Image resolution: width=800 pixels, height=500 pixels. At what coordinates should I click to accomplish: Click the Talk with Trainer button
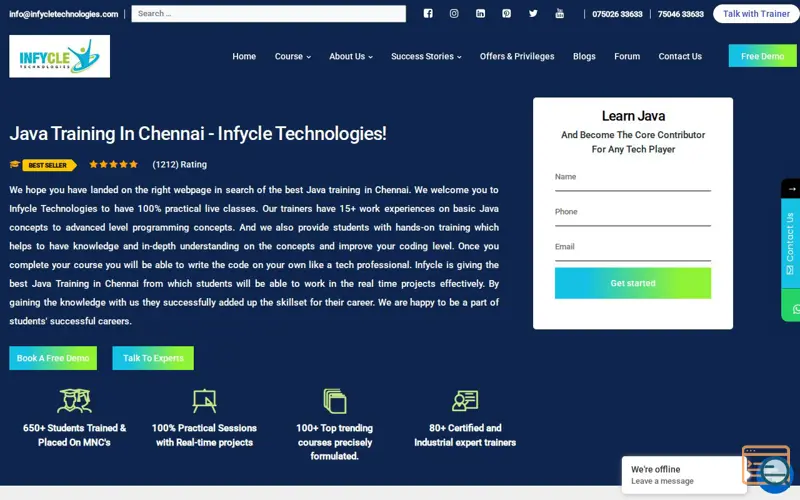click(756, 14)
